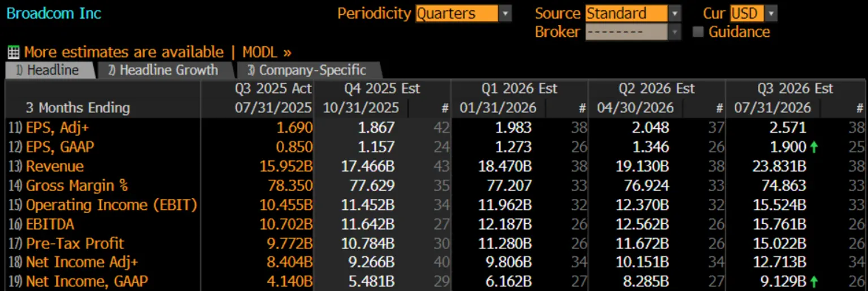868x291 pixels.
Task: Open More estimates are available MODL link
Action: pos(158,53)
